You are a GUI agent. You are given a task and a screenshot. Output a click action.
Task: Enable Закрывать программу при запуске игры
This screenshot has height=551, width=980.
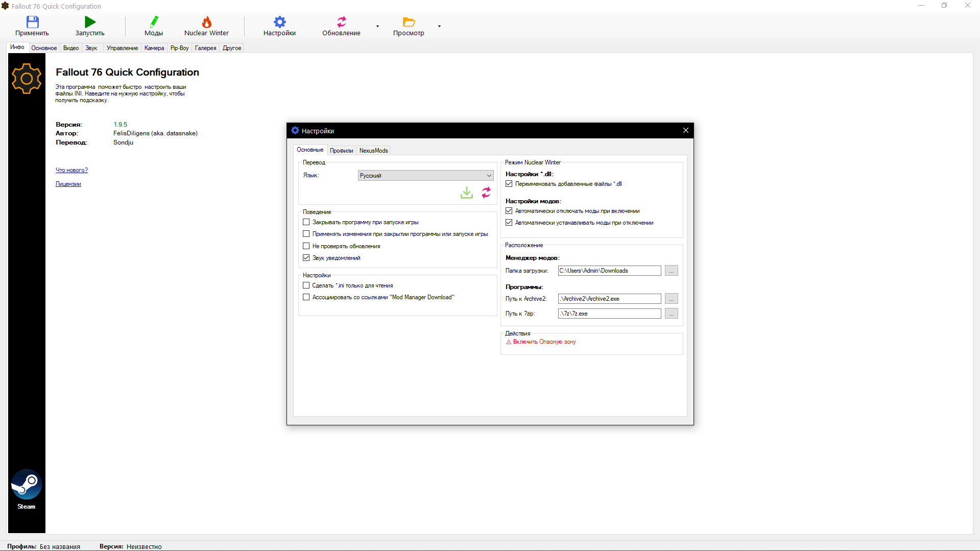[306, 222]
